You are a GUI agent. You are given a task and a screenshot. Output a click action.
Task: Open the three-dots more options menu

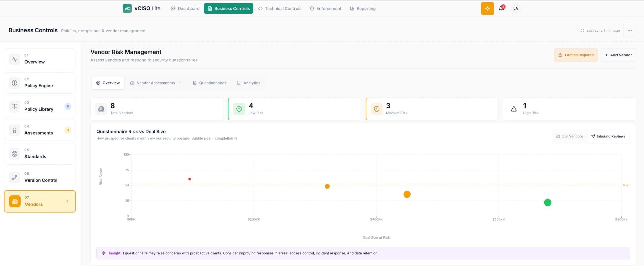pyautogui.click(x=630, y=30)
